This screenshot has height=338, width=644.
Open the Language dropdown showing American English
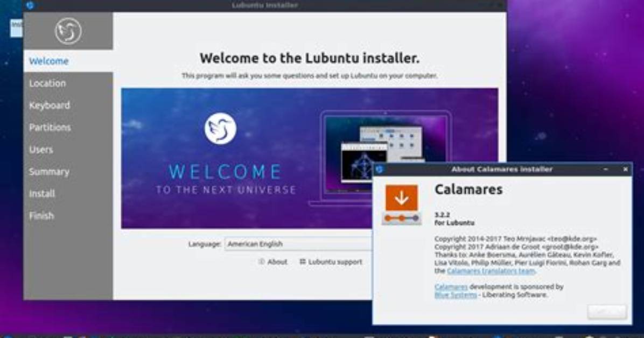click(x=299, y=244)
